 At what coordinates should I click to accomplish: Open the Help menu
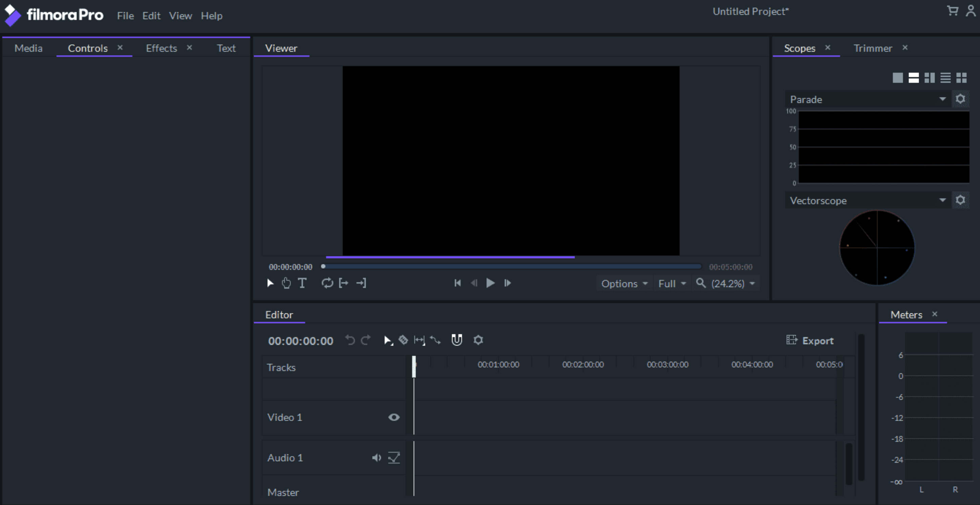point(212,16)
